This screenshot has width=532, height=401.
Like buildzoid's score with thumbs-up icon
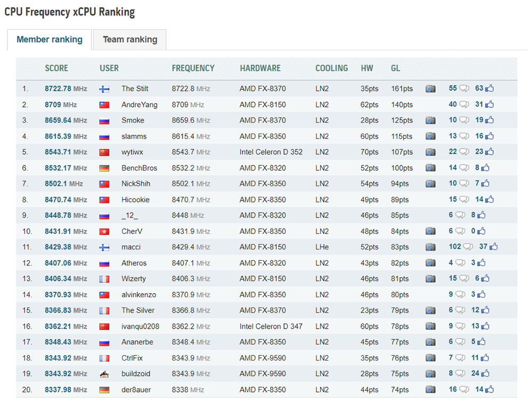point(485,373)
